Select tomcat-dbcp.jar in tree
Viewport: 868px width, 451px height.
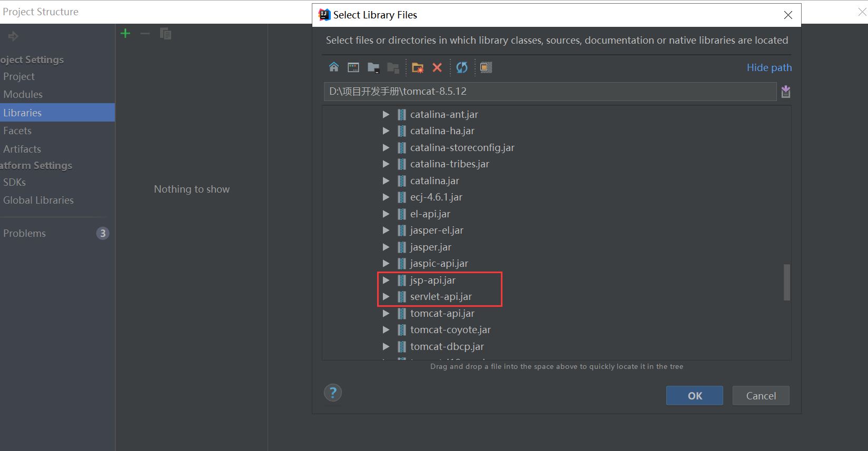[x=447, y=347]
